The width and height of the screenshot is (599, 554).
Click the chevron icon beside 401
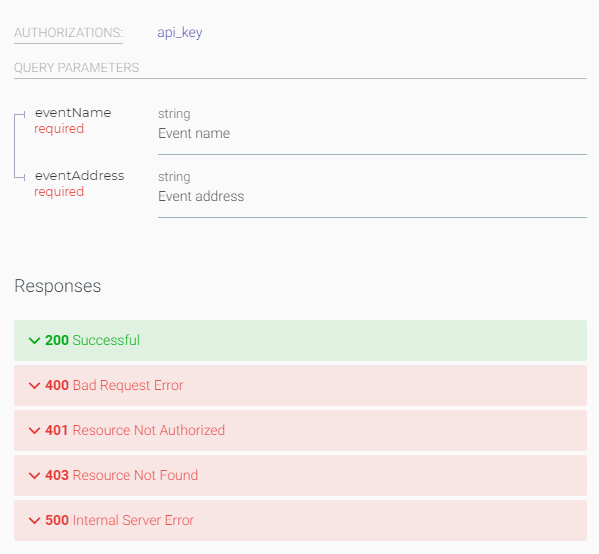pyautogui.click(x=34, y=431)
